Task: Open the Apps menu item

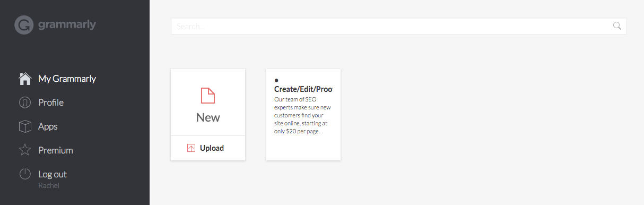Action: tap(48, 126)
